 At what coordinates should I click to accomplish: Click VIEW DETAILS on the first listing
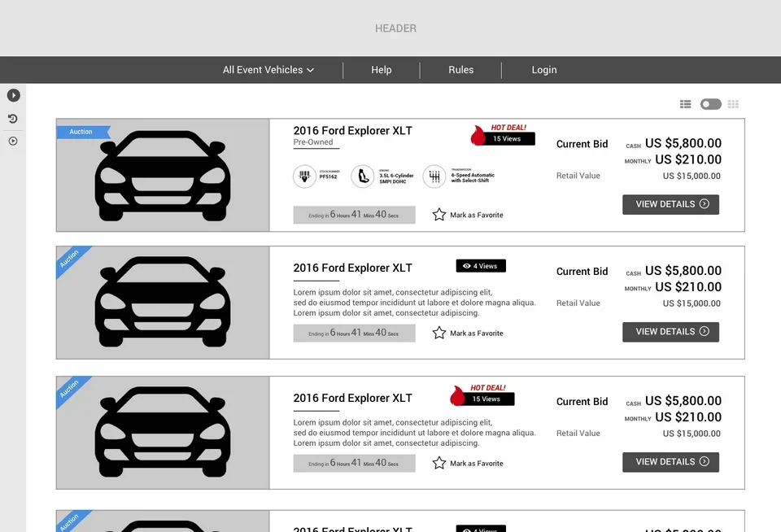[x=670, y=204]
